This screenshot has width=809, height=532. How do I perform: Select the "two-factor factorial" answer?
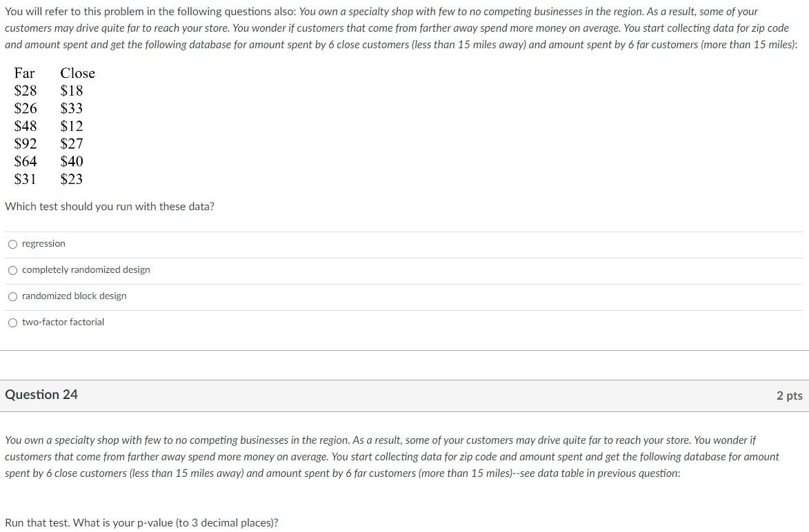pyautogui.click(x=63, y=322)
